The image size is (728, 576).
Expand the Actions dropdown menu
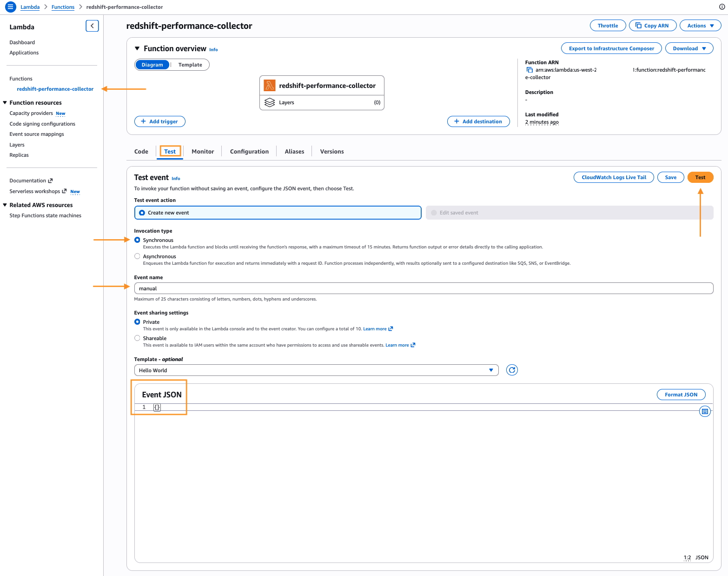pos(700,26)
